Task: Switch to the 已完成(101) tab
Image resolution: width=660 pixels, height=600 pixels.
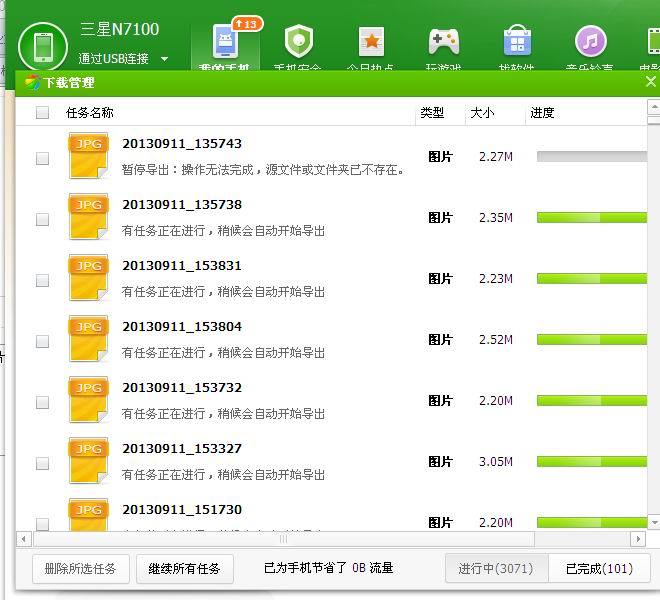Action: pyautogui.click(x=599, y=568)
